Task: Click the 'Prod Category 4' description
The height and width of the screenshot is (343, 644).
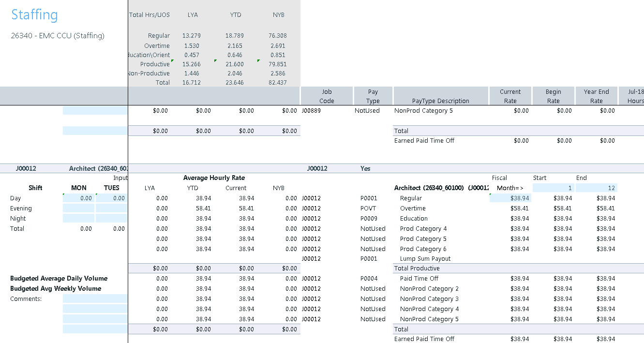Action: point(423,229)
